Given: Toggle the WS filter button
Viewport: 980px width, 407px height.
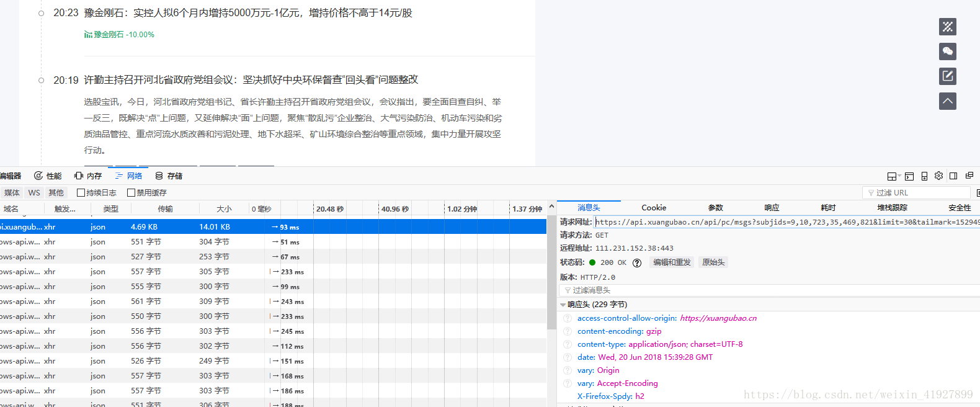Looking at the screenshot, I should coord(34,193).
